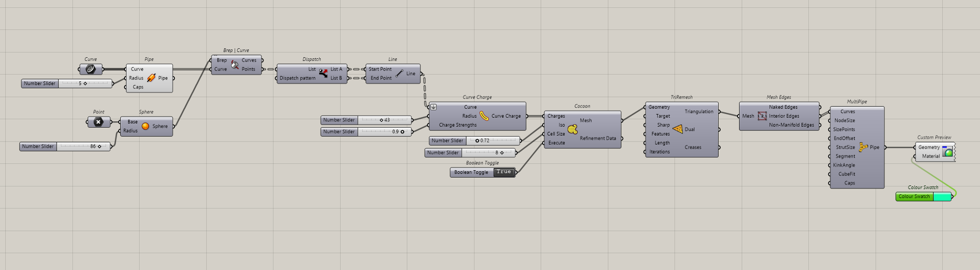
Task: Click the Dual output of TriRemesh
Action: coord(690,129)
